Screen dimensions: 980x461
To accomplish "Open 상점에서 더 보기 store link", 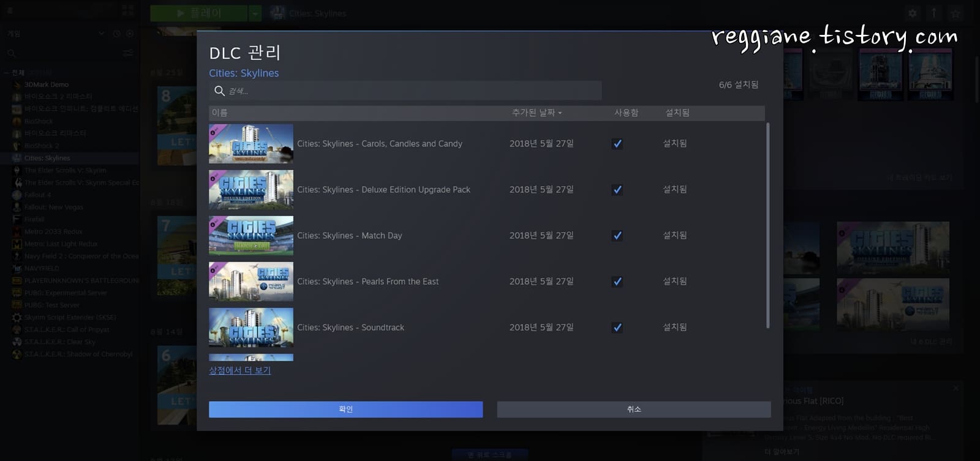I will [x=239, y=370].
